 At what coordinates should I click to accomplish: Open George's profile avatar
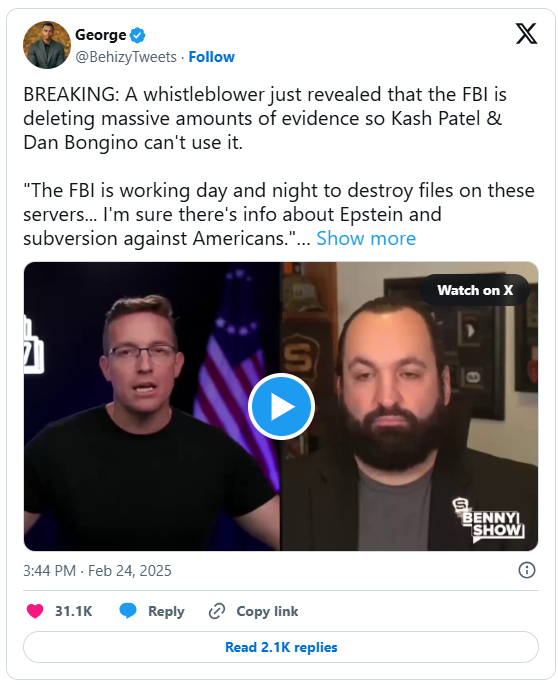pos(47,45)
